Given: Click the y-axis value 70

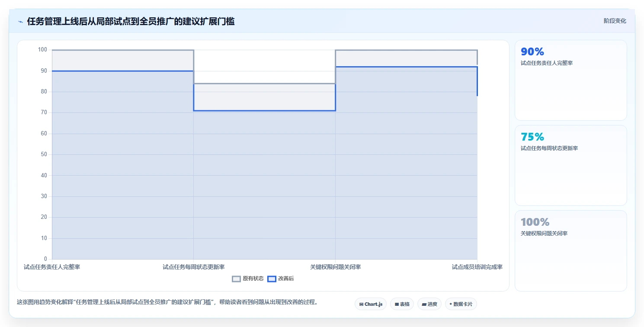Looking at the screenshot, I should (x=44, y=112).
